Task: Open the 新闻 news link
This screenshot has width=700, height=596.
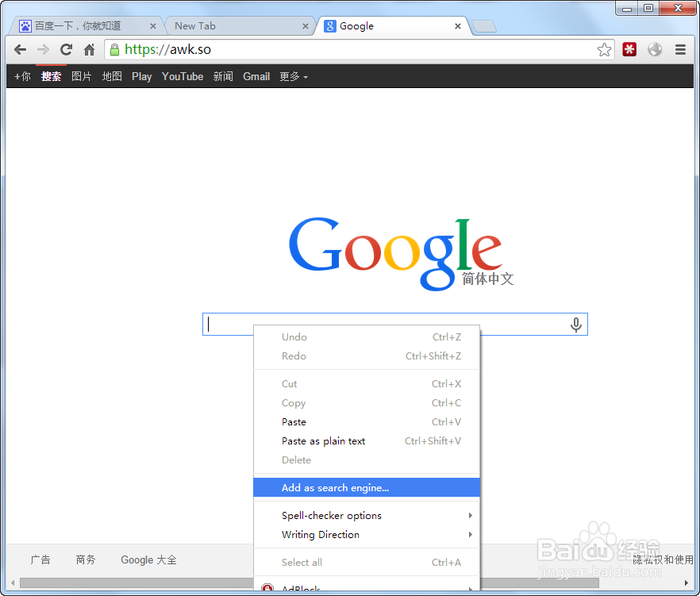Action: click(x=223, y=77)
